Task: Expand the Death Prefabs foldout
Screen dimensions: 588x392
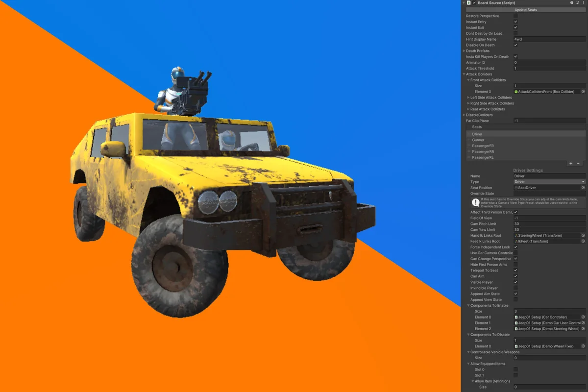Action: [464, 51]
